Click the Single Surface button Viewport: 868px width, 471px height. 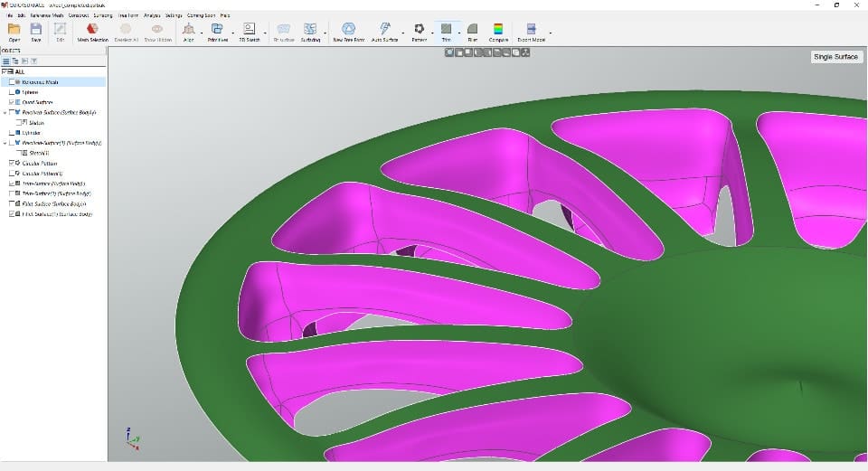tap(835, 57)
